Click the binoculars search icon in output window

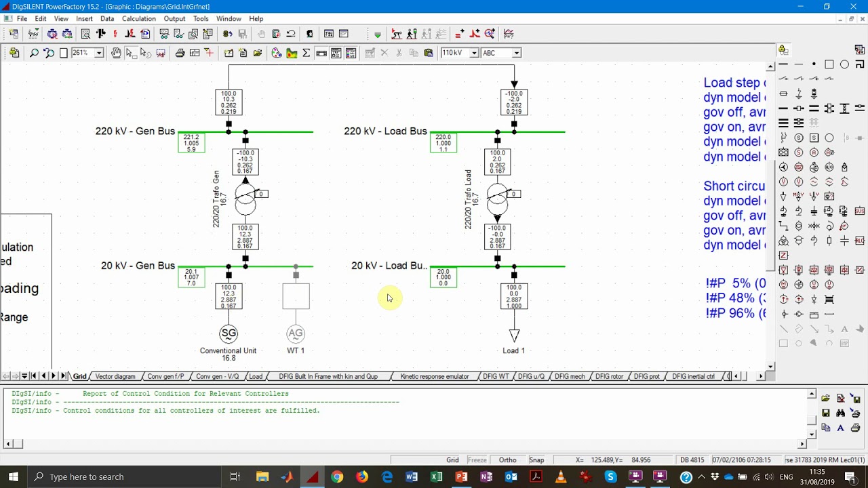pos(841,413)
